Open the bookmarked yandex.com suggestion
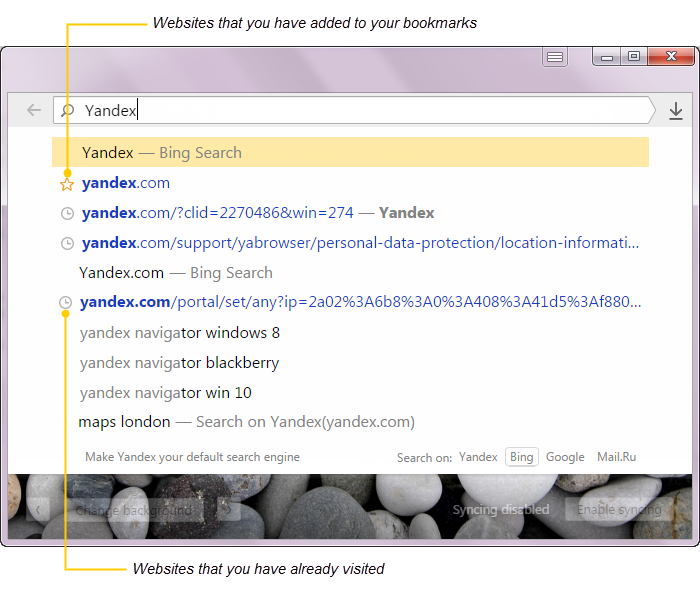This screenshot has width=700, height=600. tap(126, 183)
